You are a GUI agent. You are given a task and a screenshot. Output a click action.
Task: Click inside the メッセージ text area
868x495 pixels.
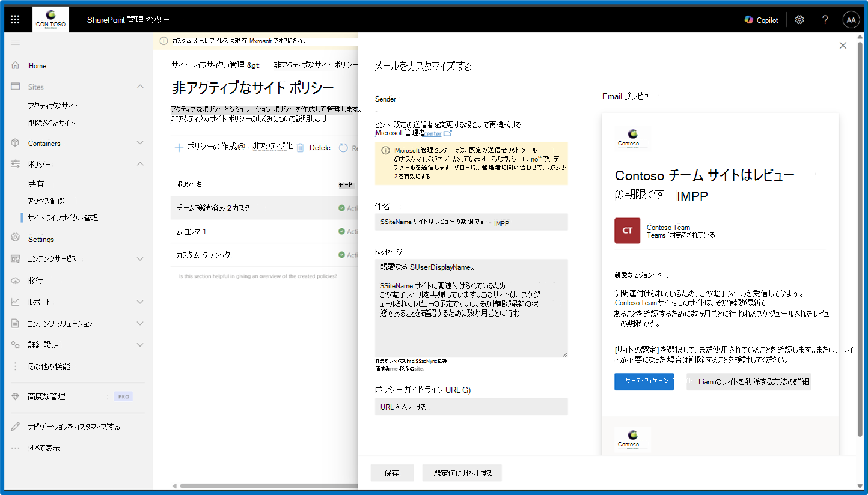point(471,308)
